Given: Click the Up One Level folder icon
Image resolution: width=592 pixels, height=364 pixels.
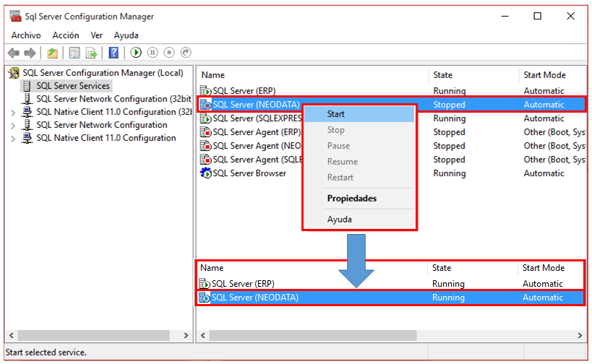Looking at the screenshot, I should coord(52,53).
